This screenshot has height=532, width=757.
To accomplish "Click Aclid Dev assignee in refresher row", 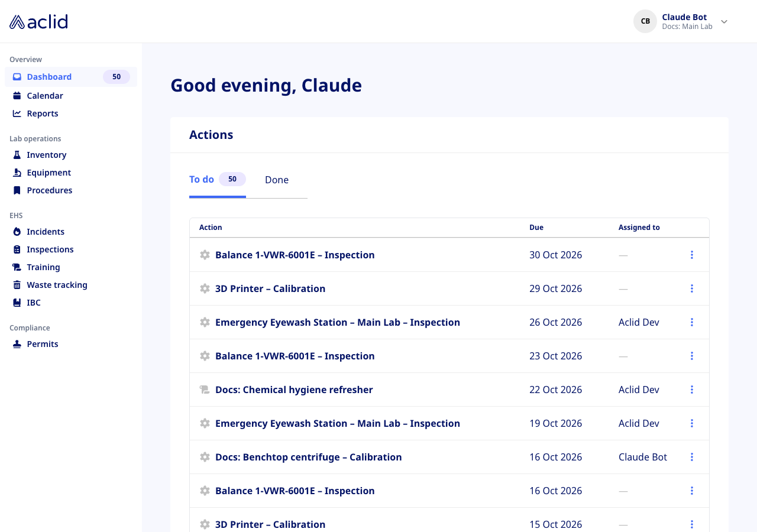I will [x=639, y=390].
